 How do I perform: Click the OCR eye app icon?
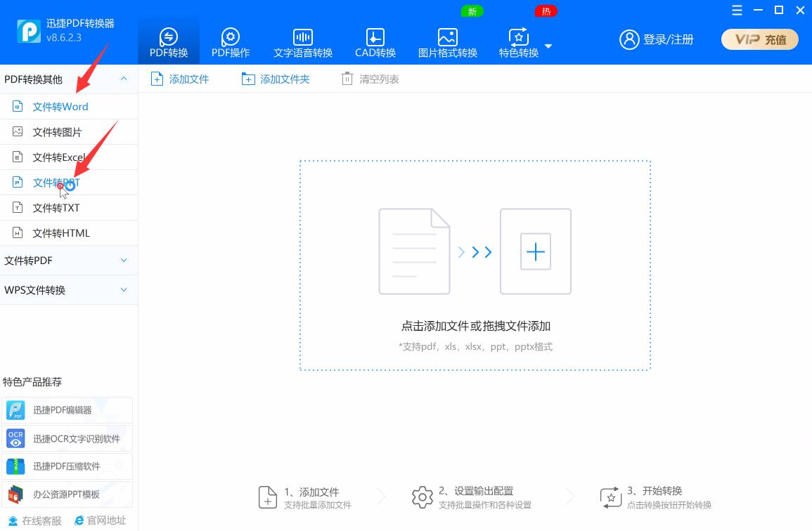tap(15, 438)
